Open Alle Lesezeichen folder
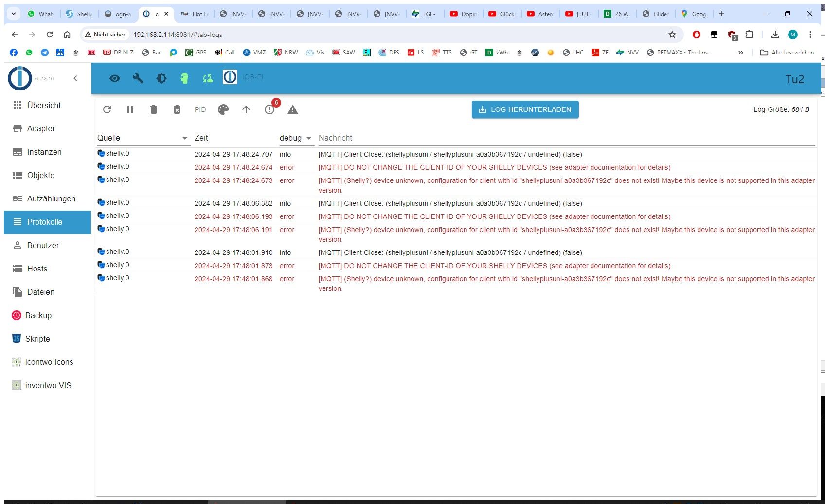This screenshot has width=825, height=504. point(787,53)
